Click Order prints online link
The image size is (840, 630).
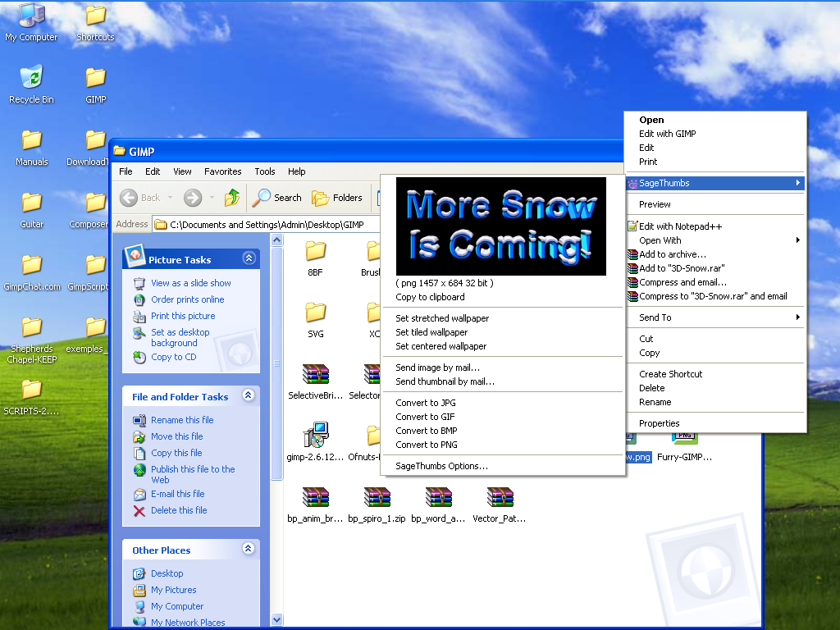pos(188,299)
